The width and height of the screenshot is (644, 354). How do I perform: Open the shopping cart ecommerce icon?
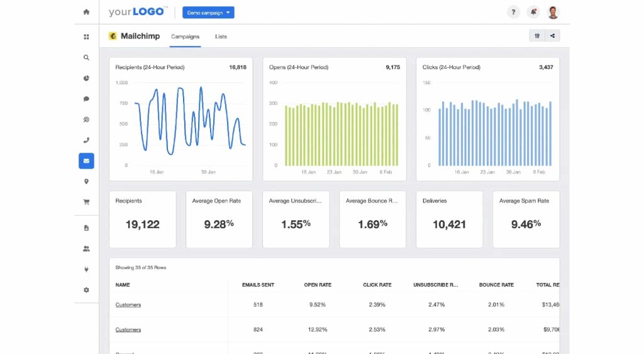pyautogui.click(x=86, y=202)
